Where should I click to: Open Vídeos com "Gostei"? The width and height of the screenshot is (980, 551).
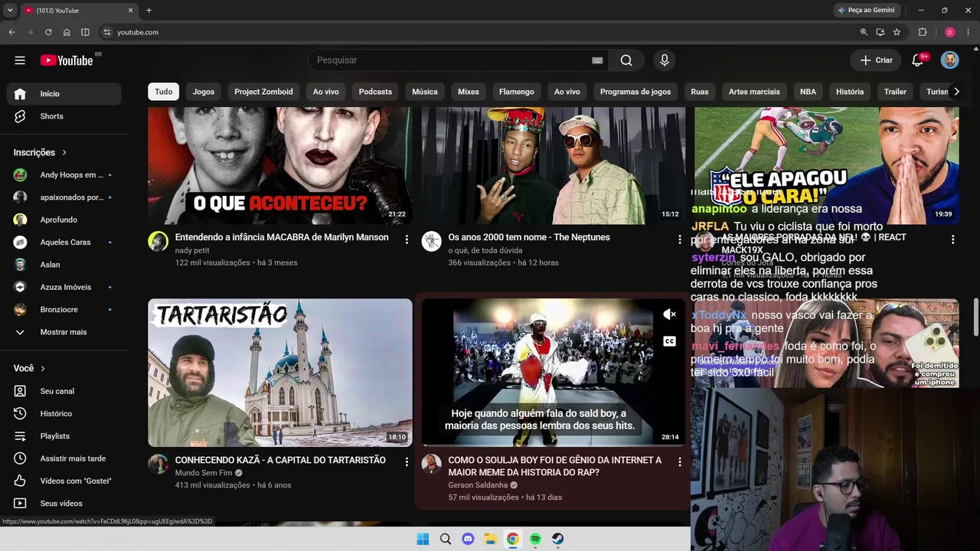point(64,481)
